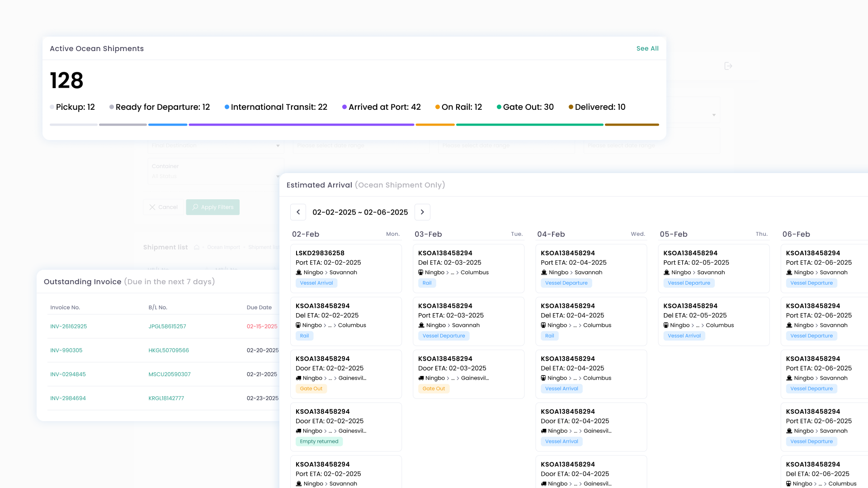Click train icon on 03-Feb Del ETA card

coord(420,272)
